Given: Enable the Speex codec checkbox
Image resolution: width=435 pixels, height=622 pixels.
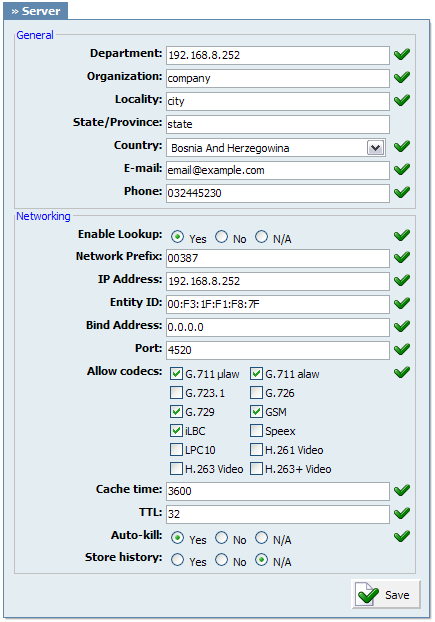Looking at the screenshot, I should tap(256, 431).
